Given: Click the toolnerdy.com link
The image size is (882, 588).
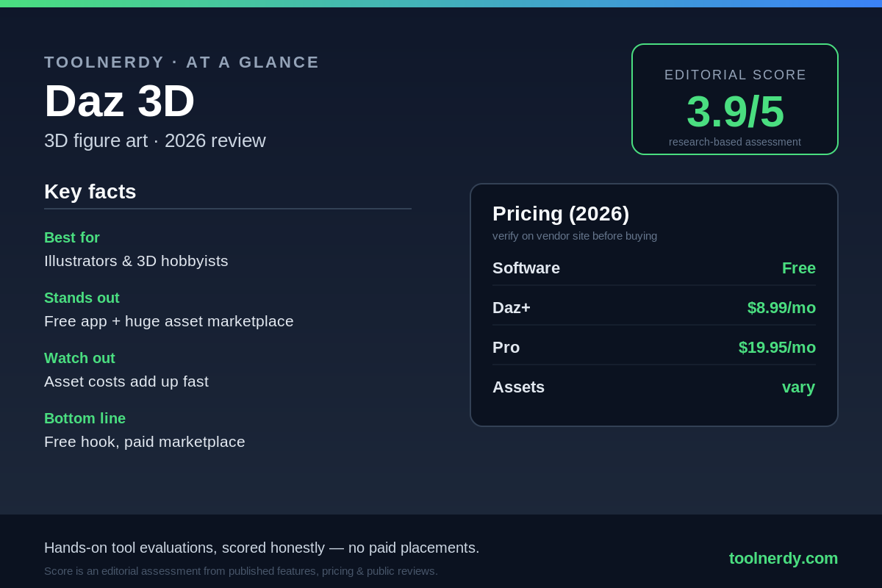Looking at the screenshot, I should [x=784, y=559].
